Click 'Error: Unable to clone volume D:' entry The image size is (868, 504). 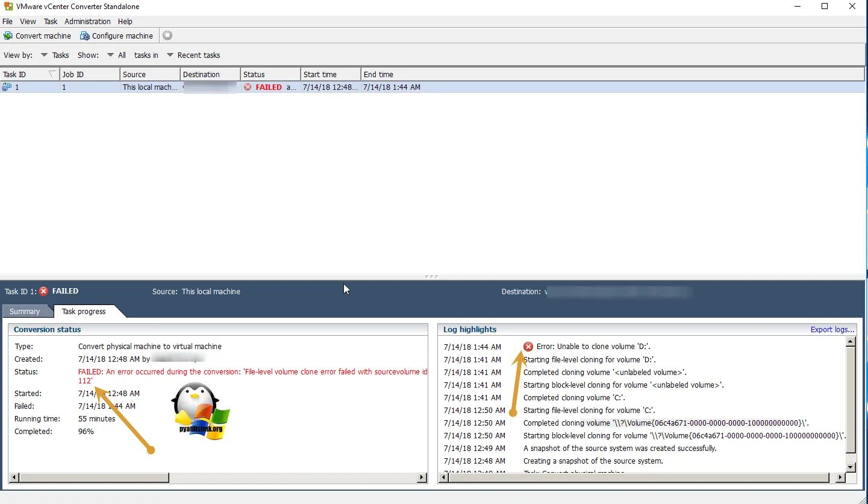[x=593, y=347]
